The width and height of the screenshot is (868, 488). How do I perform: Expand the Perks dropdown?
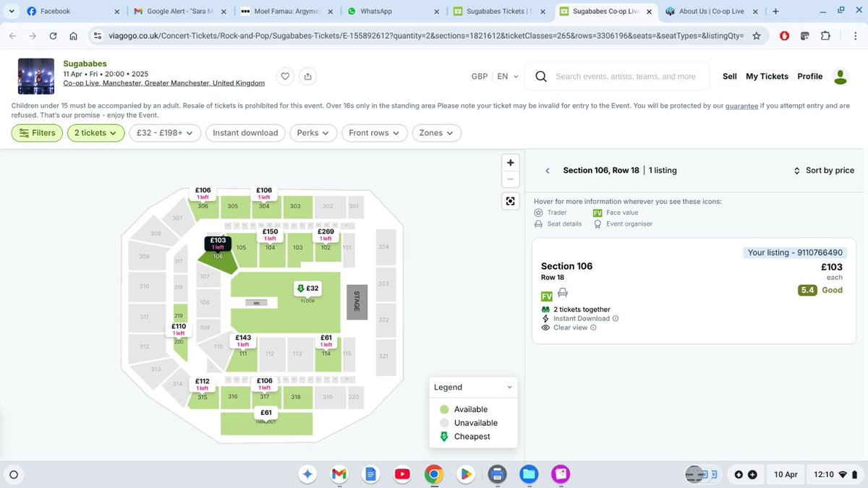[313, 133]
